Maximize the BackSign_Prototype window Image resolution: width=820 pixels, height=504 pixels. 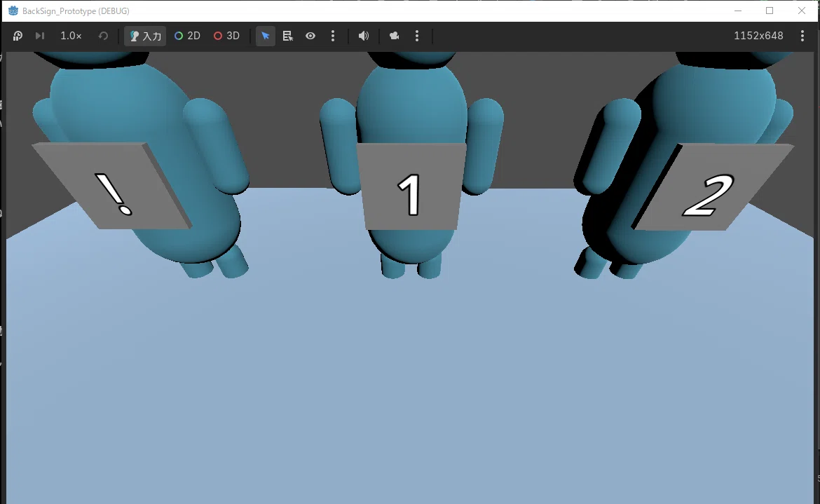pos(770,11)
